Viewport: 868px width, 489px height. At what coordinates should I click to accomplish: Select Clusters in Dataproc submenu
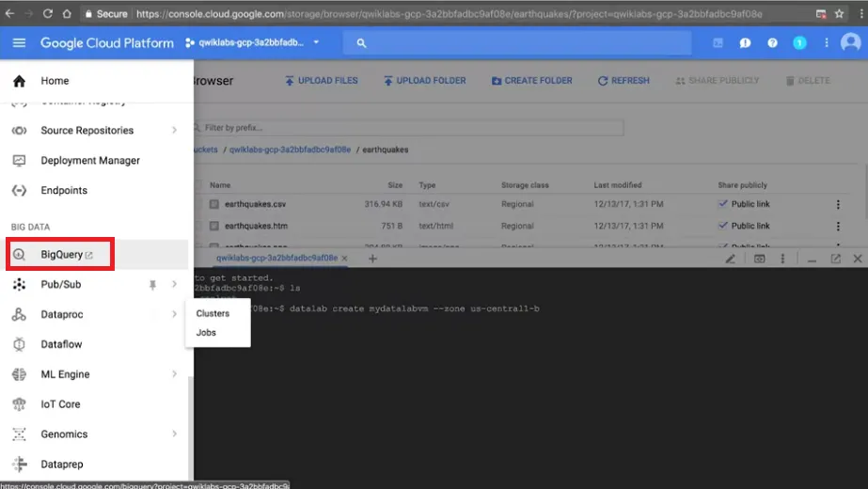[213, 313]
